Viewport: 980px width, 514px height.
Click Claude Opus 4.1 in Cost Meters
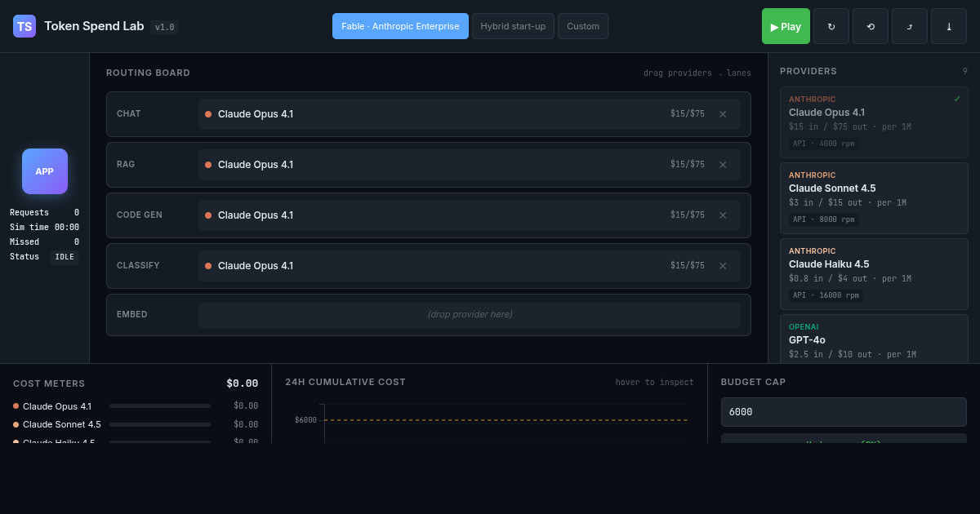coord(57,406)
